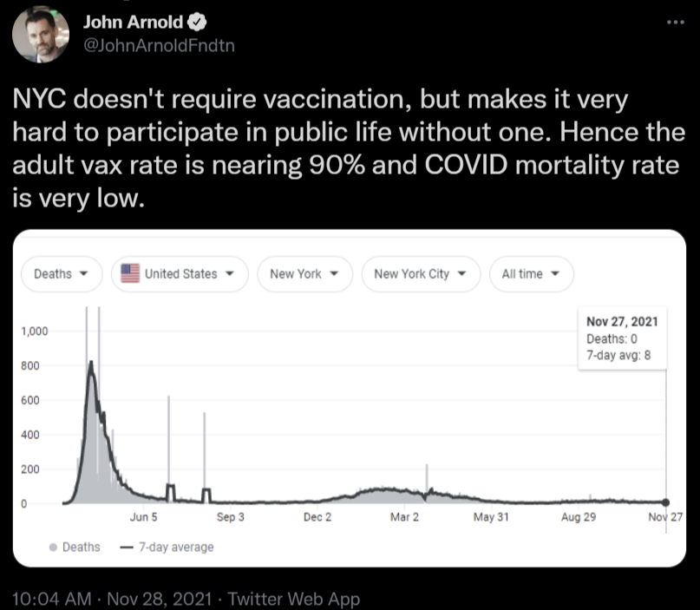This screenshot has height=610, width=700.
Task: Click the John Arnold display name
Action: pos(132,23)
